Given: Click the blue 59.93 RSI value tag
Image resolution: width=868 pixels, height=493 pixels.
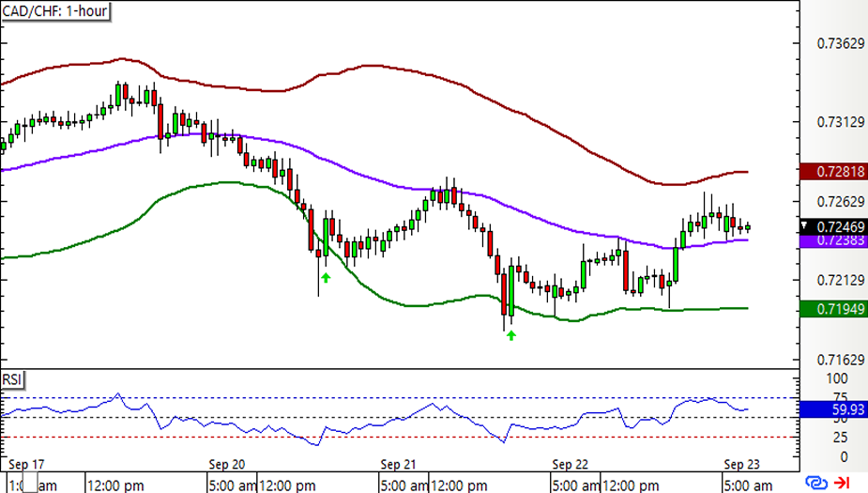Looking at the screenshot, I should (833, 409).
